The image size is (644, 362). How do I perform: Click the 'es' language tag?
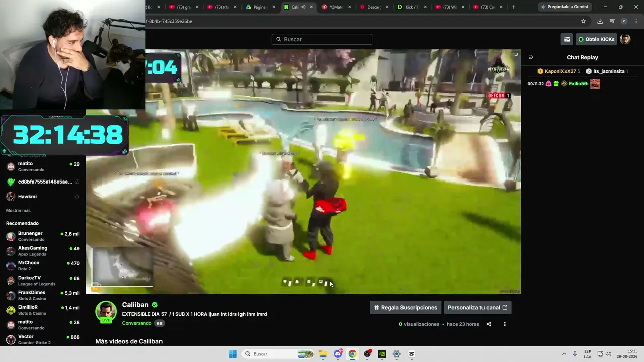(159, 323)
